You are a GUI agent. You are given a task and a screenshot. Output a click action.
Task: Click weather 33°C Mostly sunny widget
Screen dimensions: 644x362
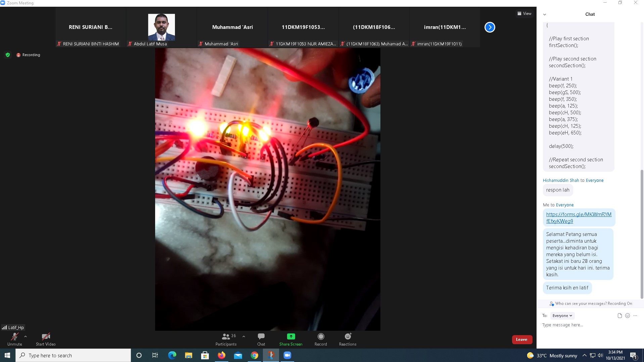[x=552, y=355]
